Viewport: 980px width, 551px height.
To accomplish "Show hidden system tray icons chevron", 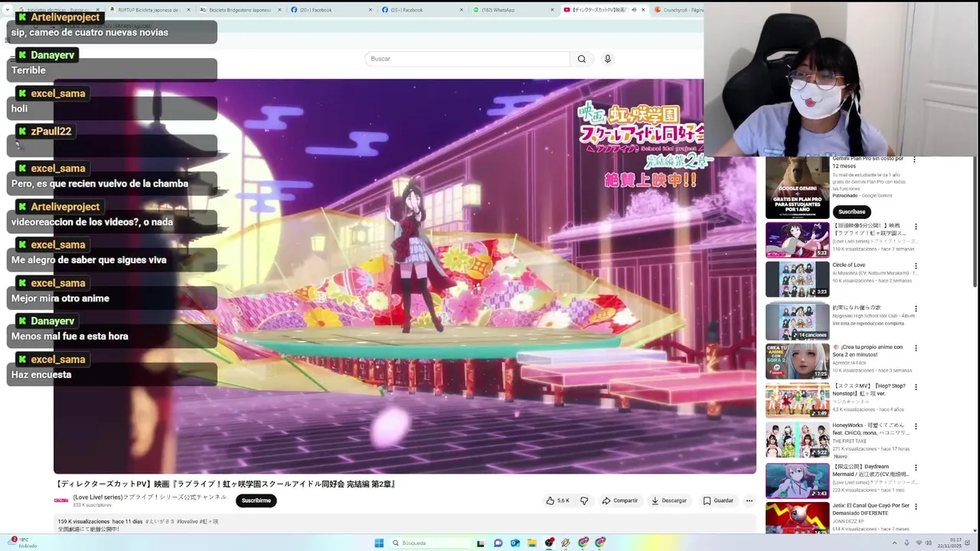I will pos(894,543).
